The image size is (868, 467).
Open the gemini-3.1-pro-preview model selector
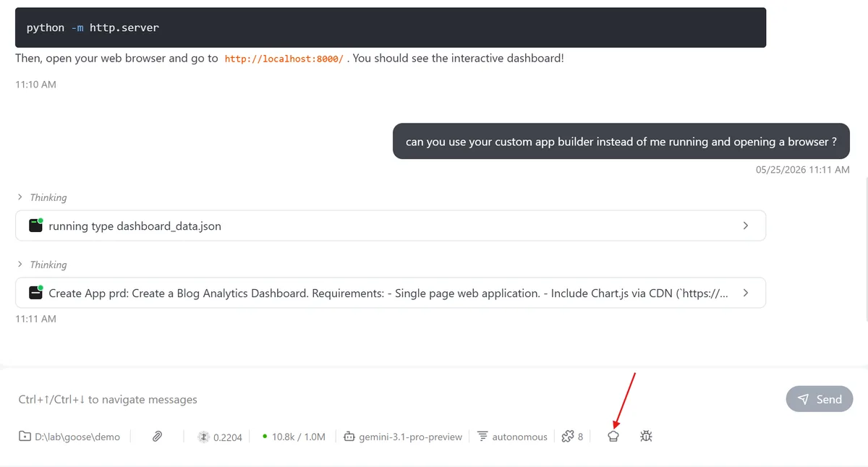point(403,437)
